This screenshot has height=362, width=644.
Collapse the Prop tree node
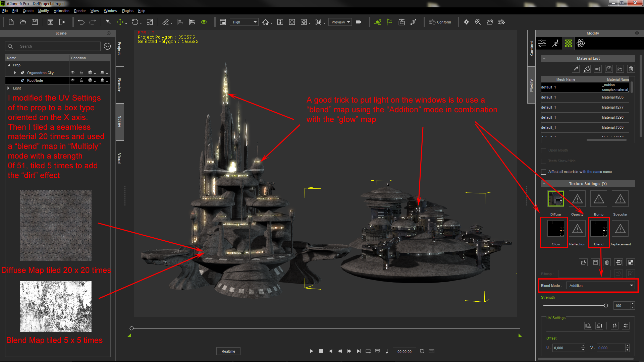(9, 65)
